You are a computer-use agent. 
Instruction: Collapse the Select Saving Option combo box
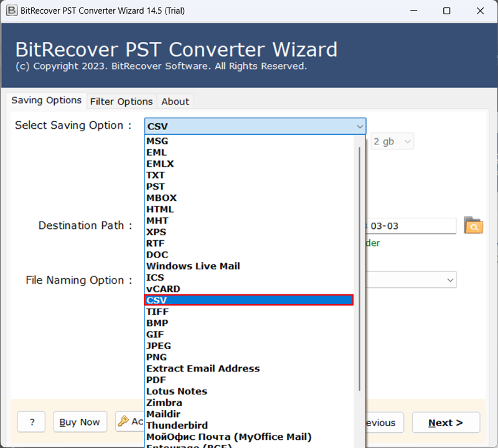click(x=359, y=126)
